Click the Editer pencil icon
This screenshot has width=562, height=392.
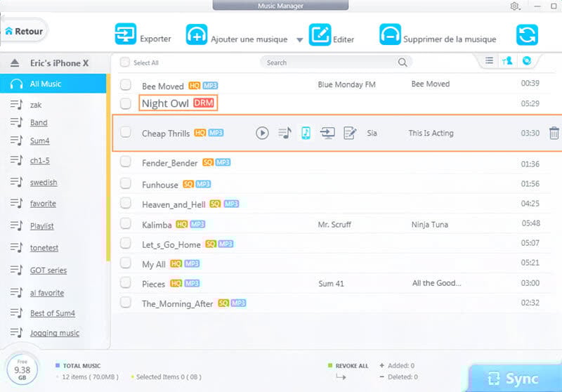coord(320,34)
